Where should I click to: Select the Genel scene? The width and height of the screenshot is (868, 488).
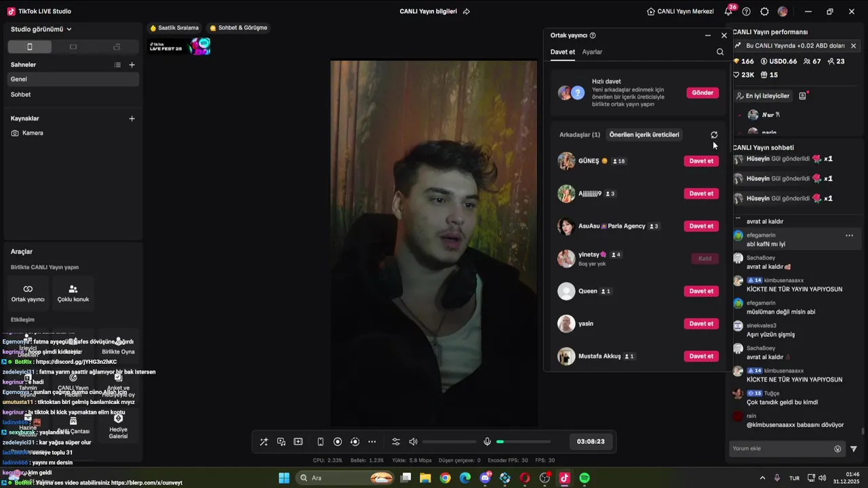pos(73,79)
